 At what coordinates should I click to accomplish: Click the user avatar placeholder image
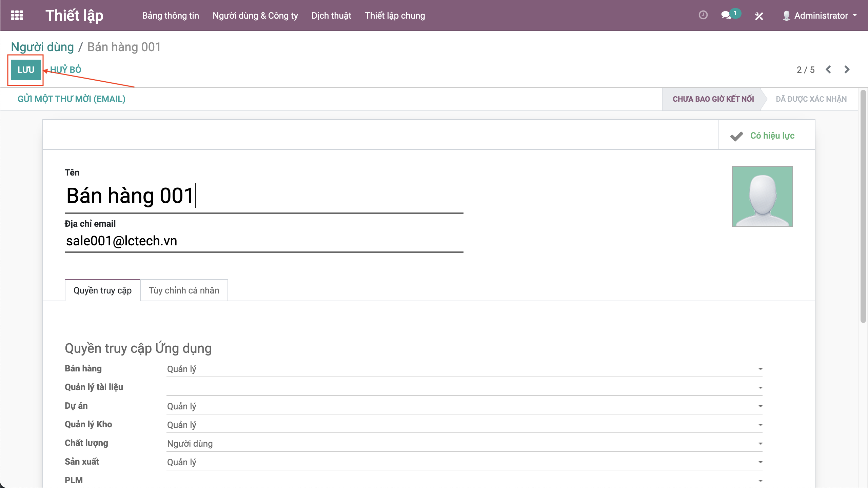pos(762,196)
